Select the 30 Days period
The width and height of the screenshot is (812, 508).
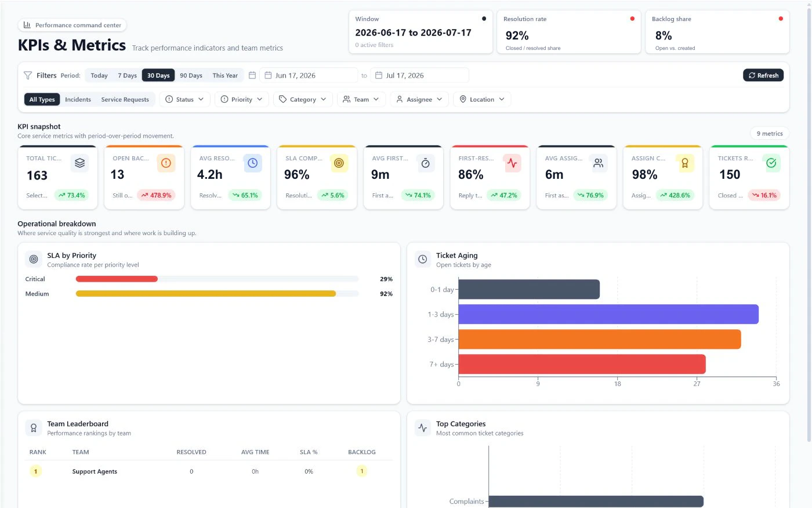[158, 75]
